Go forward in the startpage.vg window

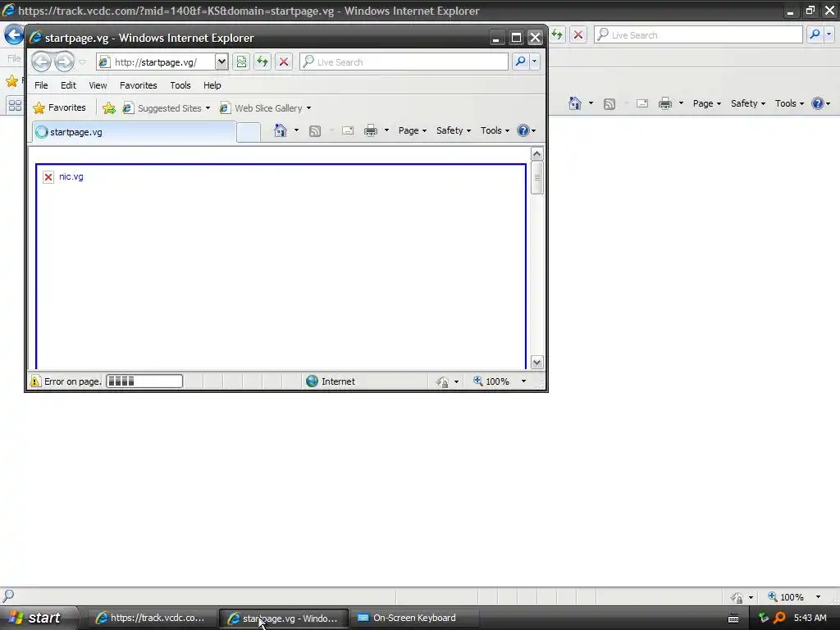(x=64, y=62)
